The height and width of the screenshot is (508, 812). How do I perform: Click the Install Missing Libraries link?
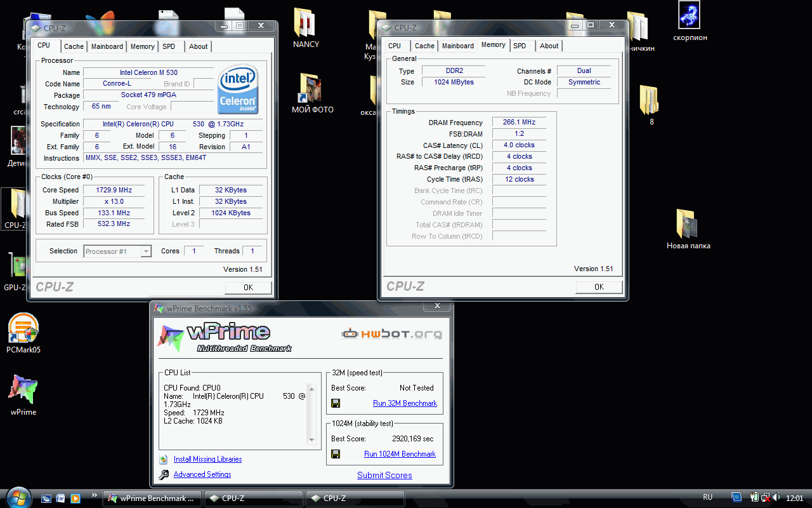coord(207,459)
